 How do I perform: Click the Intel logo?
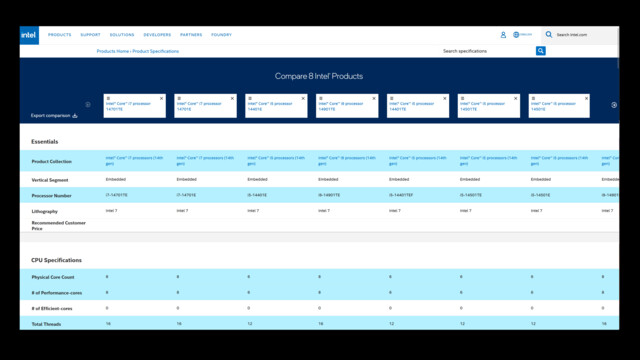29,36
